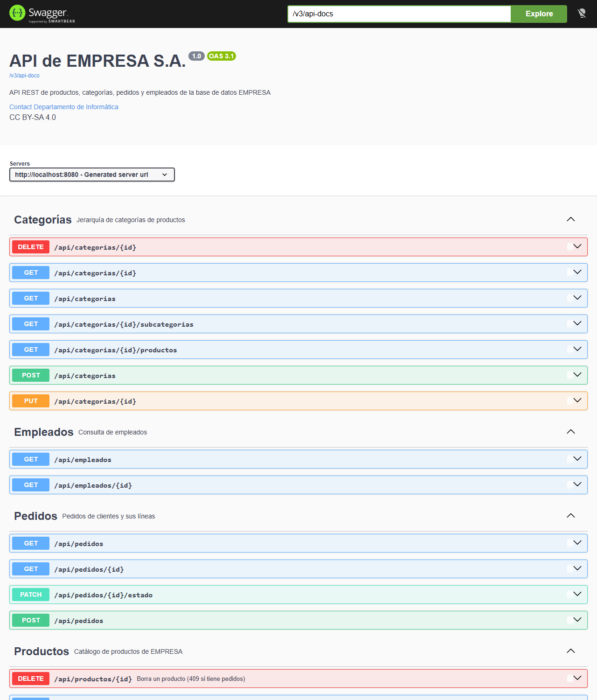This screenshot has width=597, height=700.
Task: Collapse the Pedidos section arrow
Action: coord(571,516)
